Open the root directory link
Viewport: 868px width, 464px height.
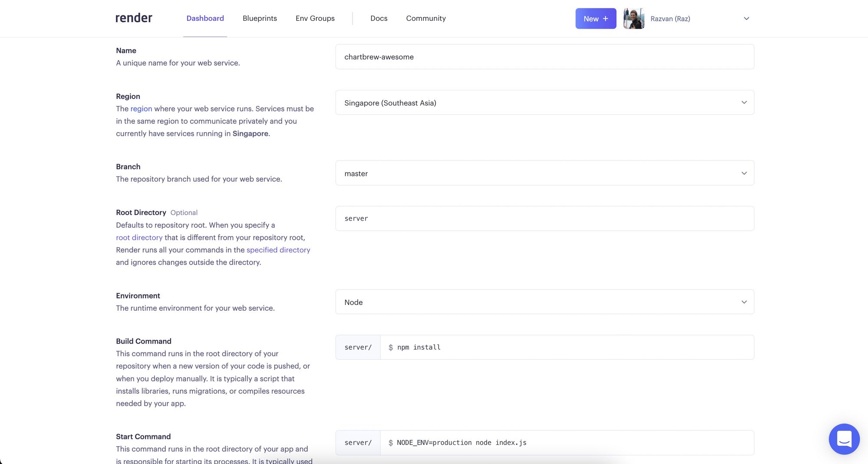pyautogui.click(x=139, y=238)
